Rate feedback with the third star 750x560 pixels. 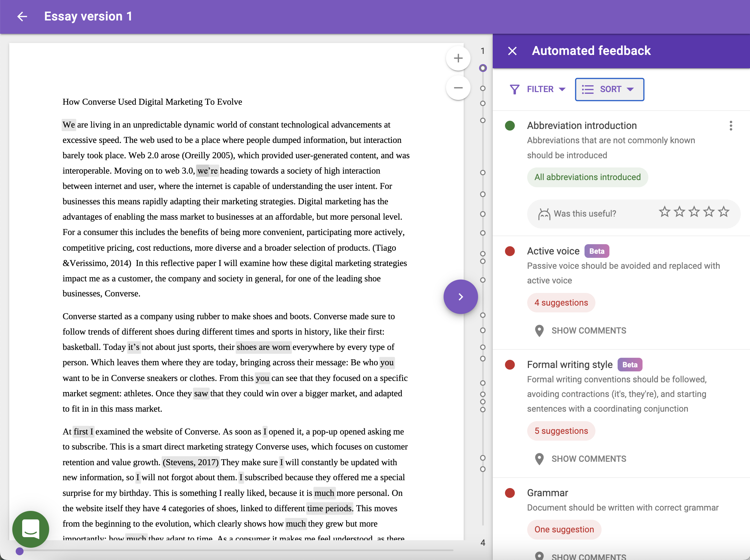[x=694, y=212]
